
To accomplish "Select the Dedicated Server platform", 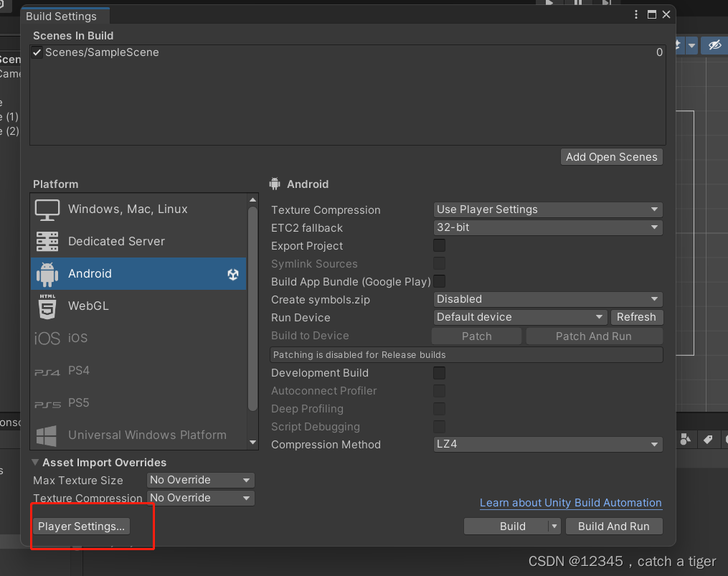I will coord(138,242).
